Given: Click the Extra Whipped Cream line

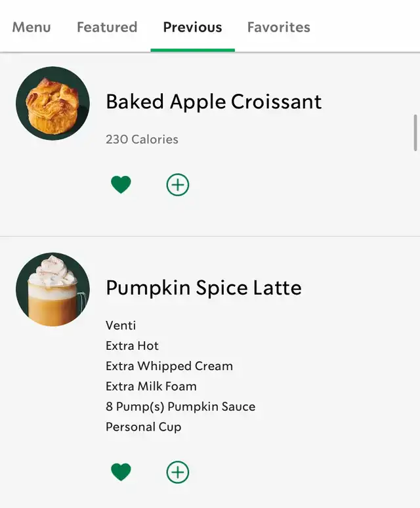Looking at the screenshot, I should click(169, 366).
